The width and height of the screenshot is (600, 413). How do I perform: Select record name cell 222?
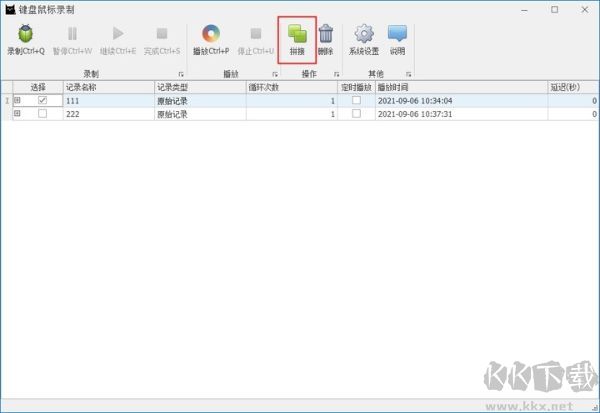(109, 114)
